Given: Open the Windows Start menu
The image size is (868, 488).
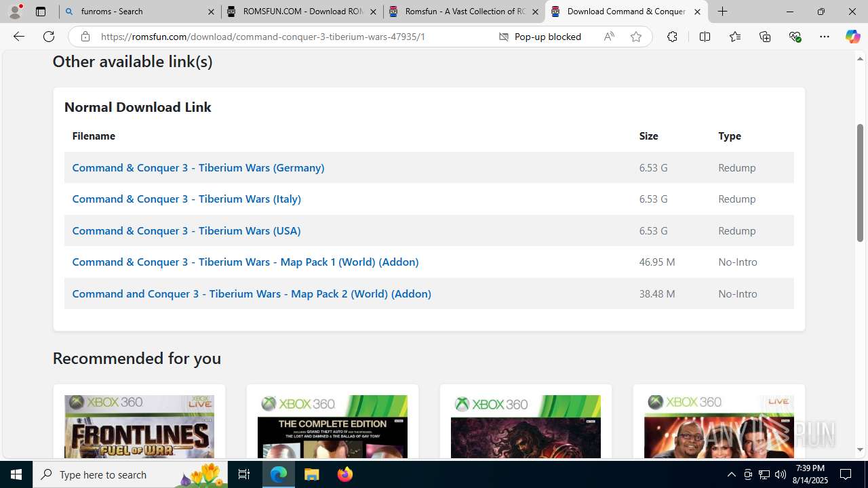Looking at the screenshot, I should [16, 474].
